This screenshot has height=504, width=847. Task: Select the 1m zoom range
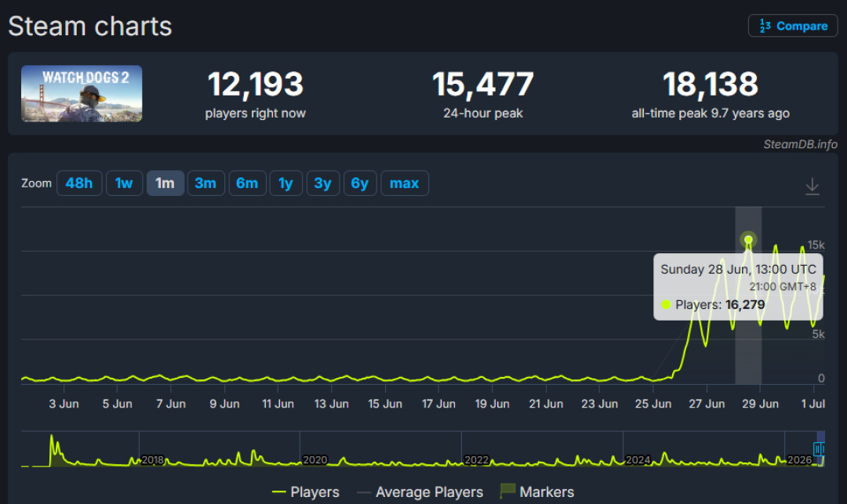tap(165, 183)
